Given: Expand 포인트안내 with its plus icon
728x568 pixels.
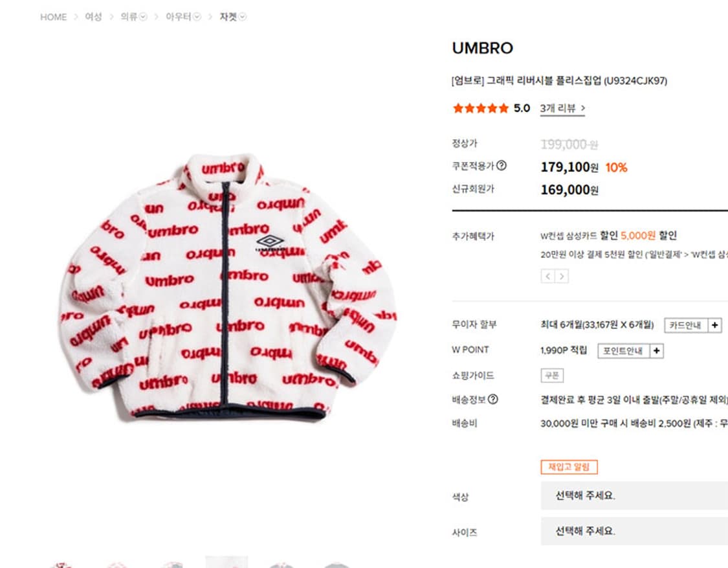Looking at the screenshot, I should pos(656,351).
